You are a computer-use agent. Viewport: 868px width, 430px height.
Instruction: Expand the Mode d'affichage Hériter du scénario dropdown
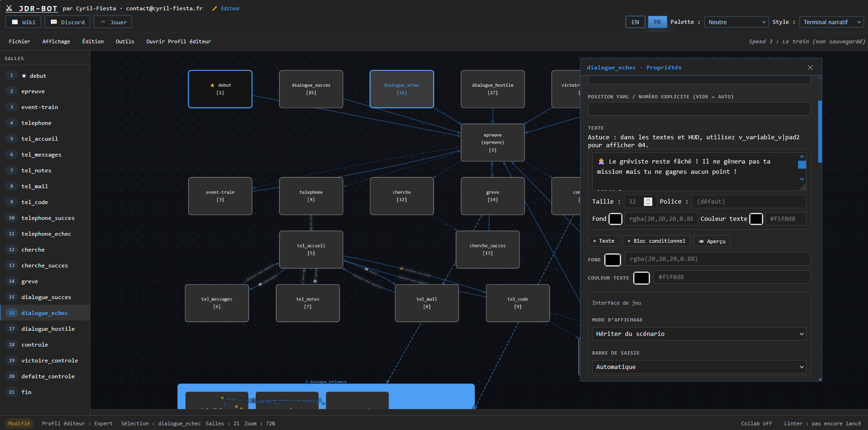point(699,334)
